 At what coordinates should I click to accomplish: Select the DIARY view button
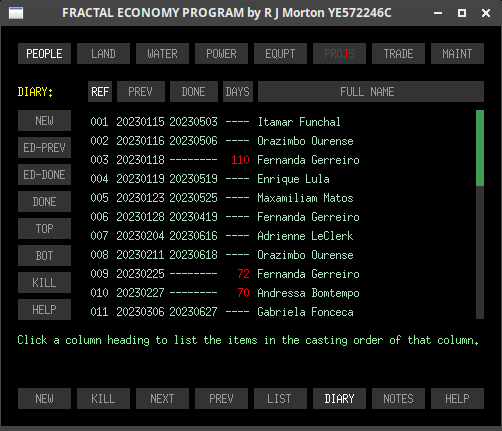click(339, 398)
